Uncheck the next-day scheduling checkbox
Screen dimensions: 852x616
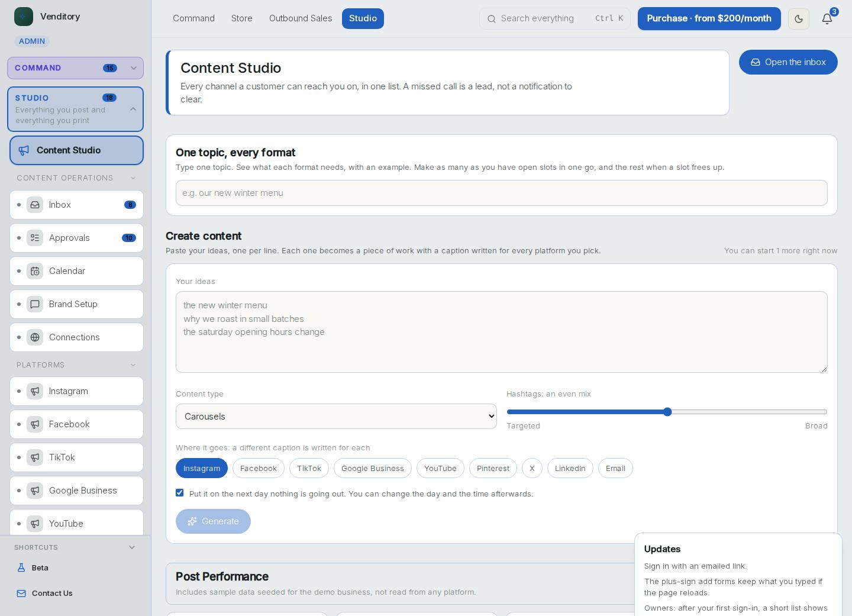coord(180,493)
